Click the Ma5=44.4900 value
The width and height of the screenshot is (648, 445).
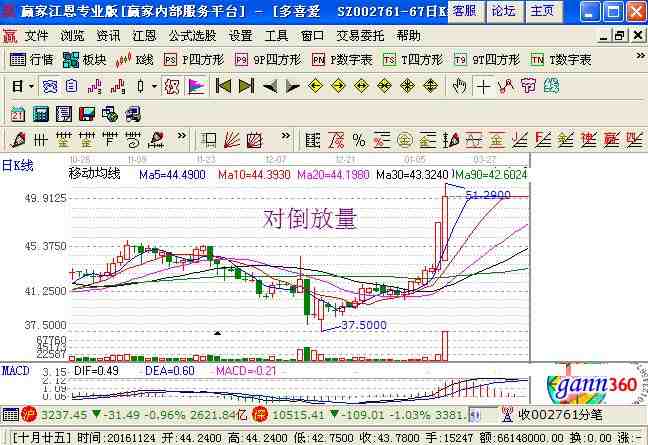coord(172,175)
